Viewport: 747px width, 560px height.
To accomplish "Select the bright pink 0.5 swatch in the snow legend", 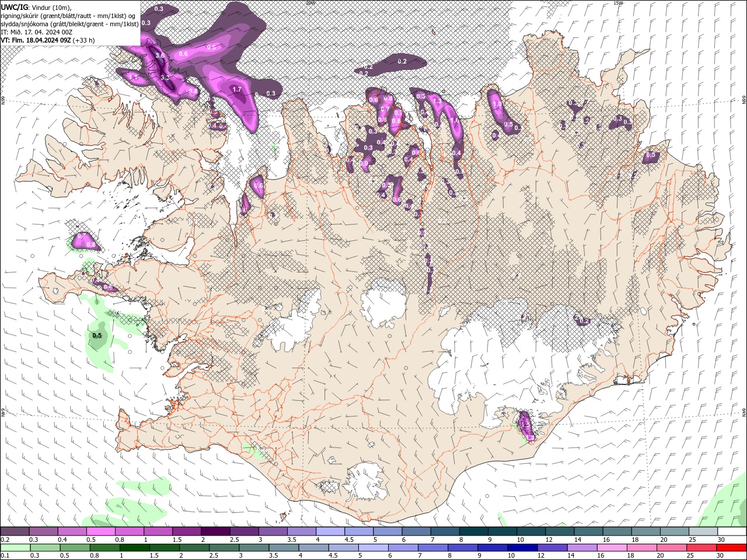I will [100, 531].
